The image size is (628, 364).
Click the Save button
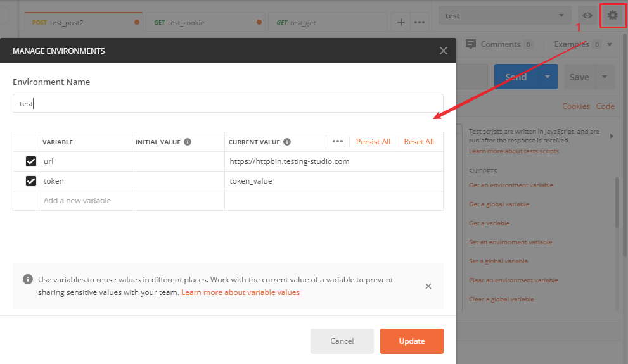click(x=580, y=77)
